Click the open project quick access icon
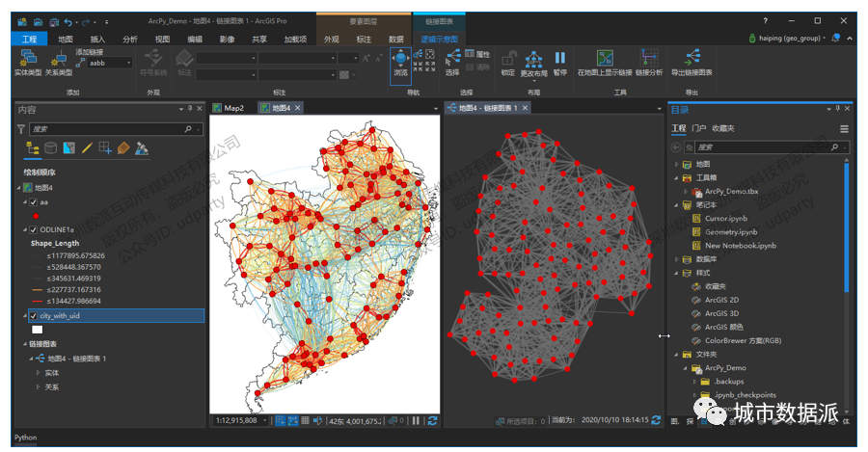The height and width of the screenshot is (452, 868). (38, 21)
